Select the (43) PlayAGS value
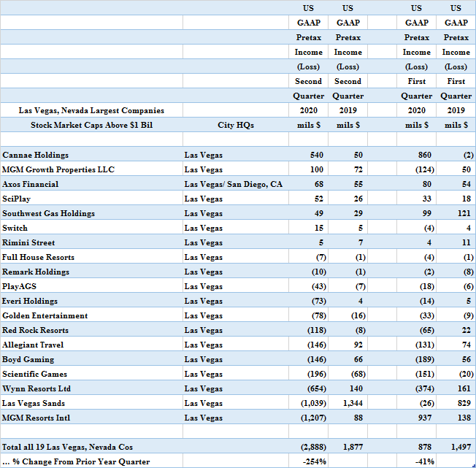 [319, 286]
